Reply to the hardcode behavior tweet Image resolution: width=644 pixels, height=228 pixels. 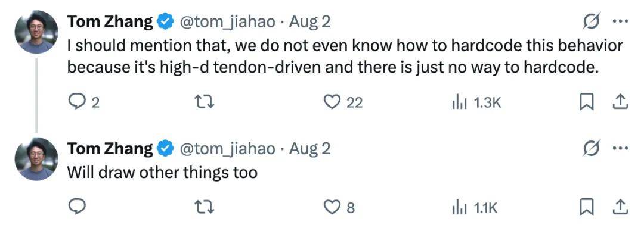point(83,102)
